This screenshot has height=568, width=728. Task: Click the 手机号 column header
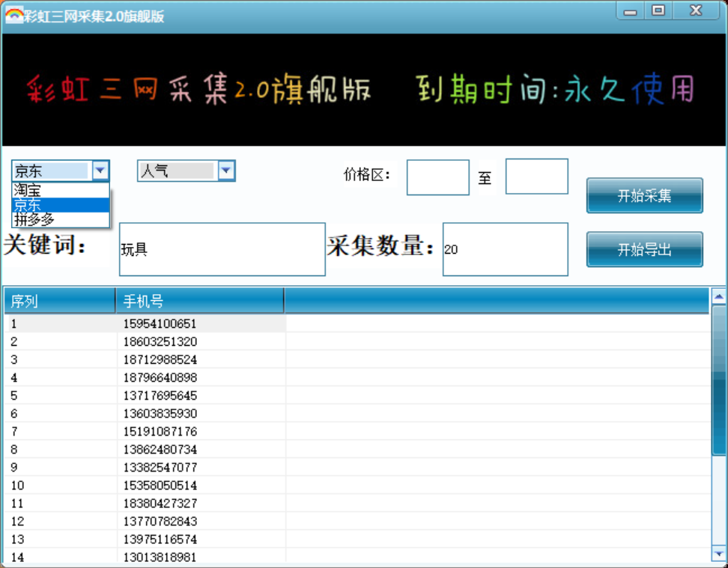(198, 301)
